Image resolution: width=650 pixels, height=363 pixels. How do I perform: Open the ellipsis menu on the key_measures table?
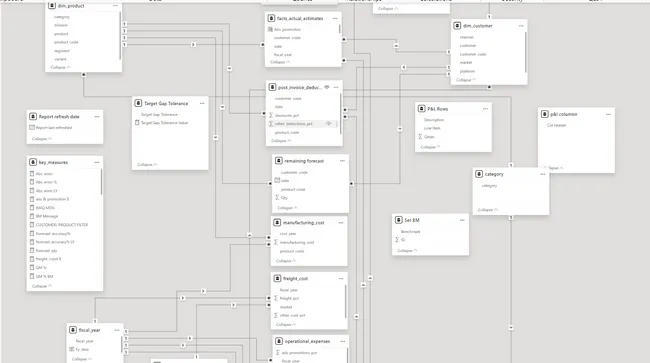pos(97,162)
